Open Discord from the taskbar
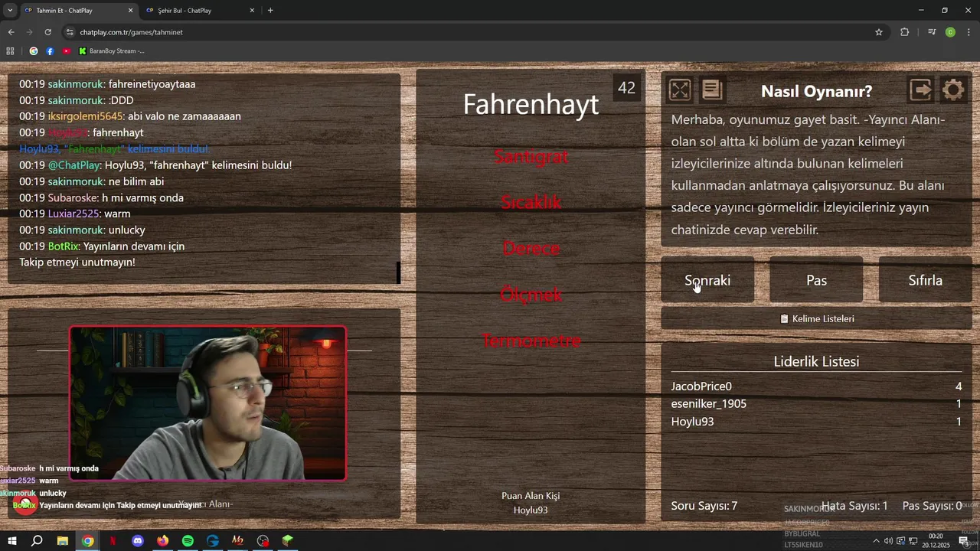The height and width of the screenshot is (551, 980). pos(138,541)
